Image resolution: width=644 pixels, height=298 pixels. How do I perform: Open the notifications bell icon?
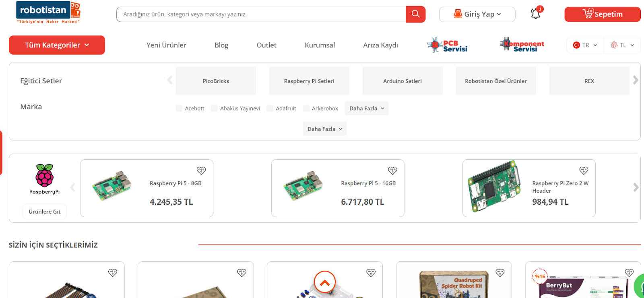535,14
